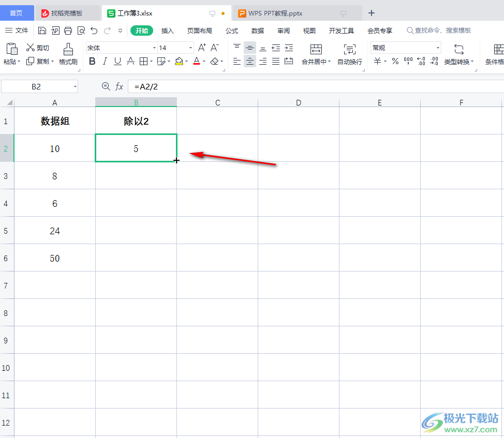Click the Print icon in quick access toolbar
Image resolution: width=504 pixels, height=438 pixels.
[68, 31]
